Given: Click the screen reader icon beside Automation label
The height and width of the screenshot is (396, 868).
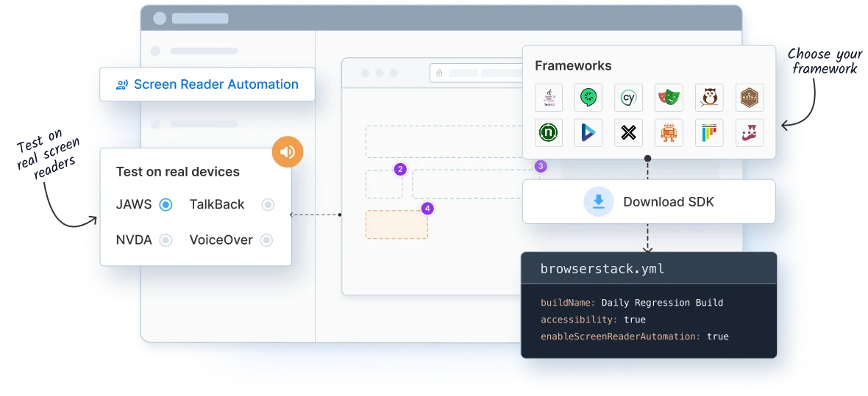Looking at the screenshot, I should pyautogui.click(x=122, y=84).
